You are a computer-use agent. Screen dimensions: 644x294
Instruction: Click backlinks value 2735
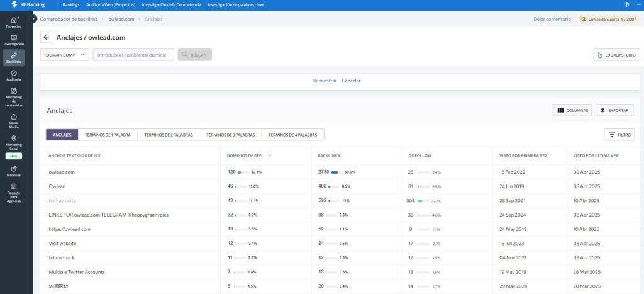(x=324, y=172)
